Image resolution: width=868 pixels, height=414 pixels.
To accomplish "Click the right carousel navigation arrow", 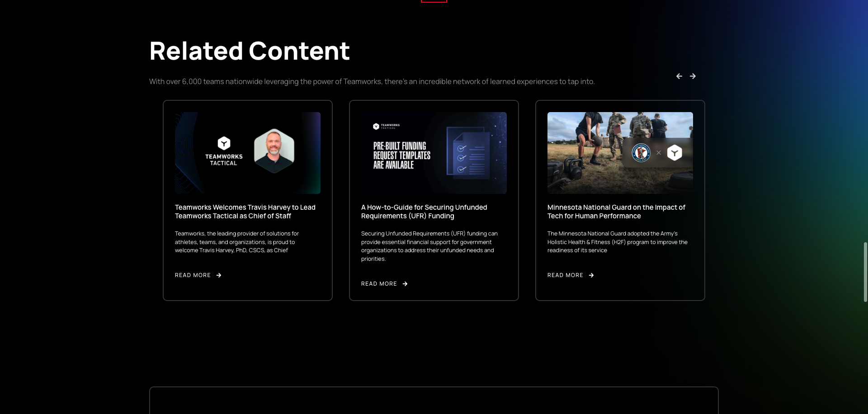I will point(693,76).
